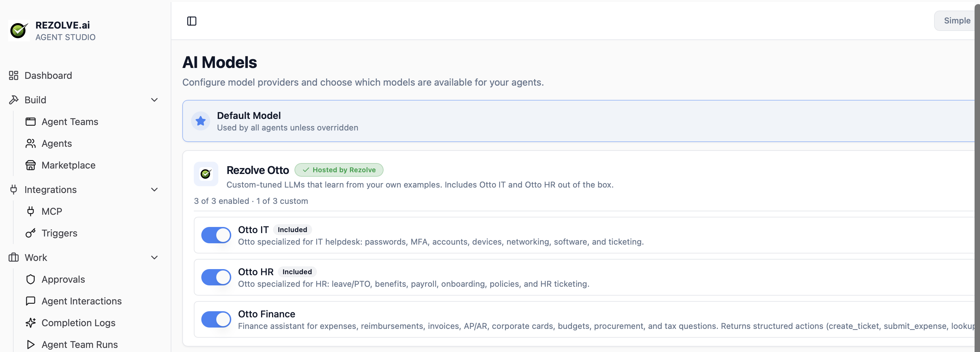The image size is (980, 352).
Task: Collapse the Build section chevron
Action: pos(154,100)
